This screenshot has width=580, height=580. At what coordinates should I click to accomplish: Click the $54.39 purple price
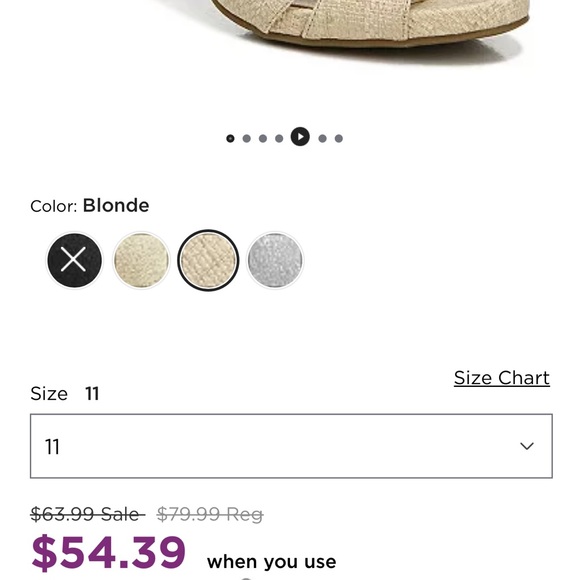(109, 553)
